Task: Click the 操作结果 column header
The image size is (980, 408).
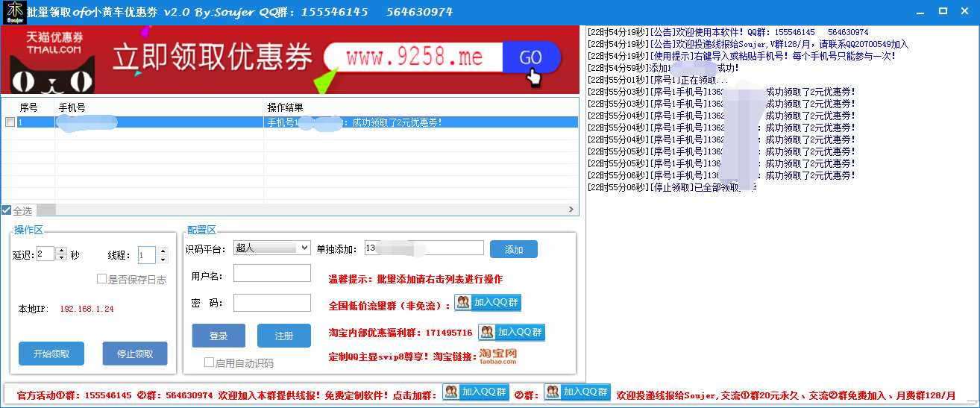Action: [x=421, y=107]
